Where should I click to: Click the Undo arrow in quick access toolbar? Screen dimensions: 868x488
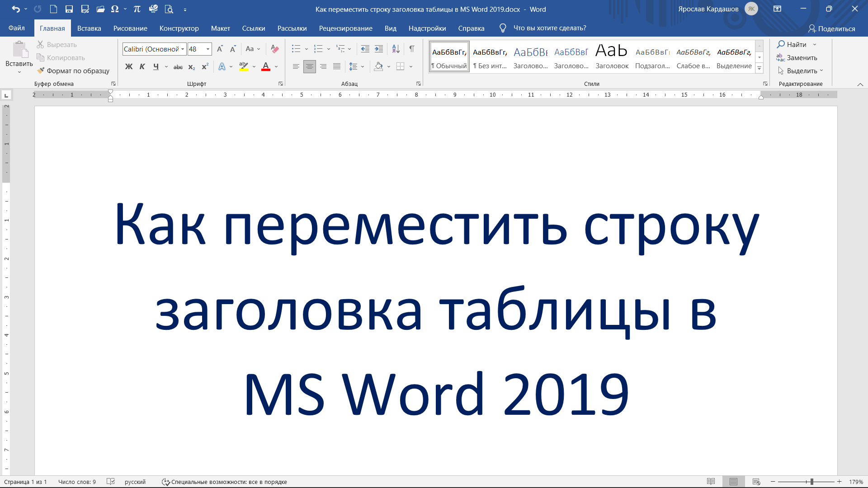[x=16, y=9]
